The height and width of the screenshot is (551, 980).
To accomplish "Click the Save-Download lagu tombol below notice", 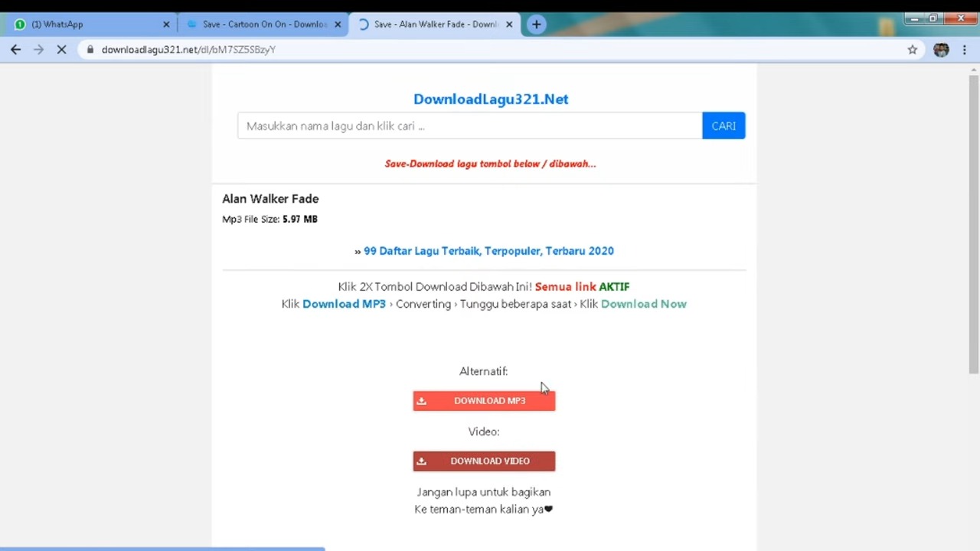I will [490, 164].
